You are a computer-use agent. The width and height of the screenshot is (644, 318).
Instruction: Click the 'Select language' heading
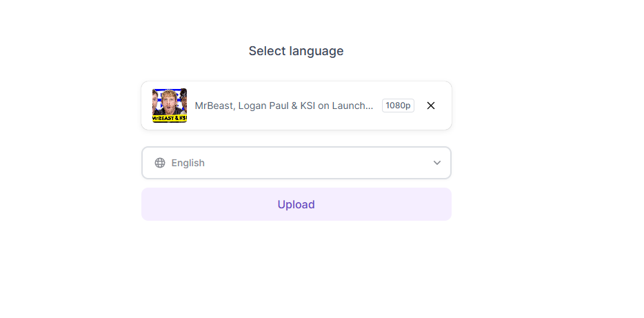[x=296, y=51]
